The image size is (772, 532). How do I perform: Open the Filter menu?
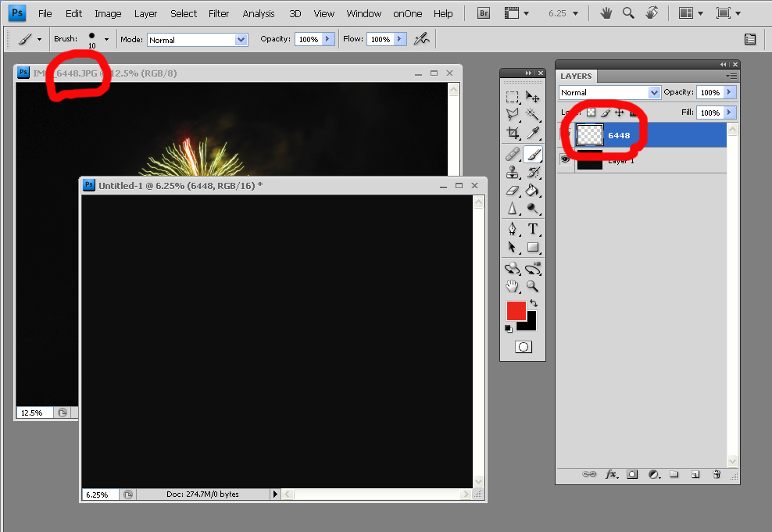[219, 13]
